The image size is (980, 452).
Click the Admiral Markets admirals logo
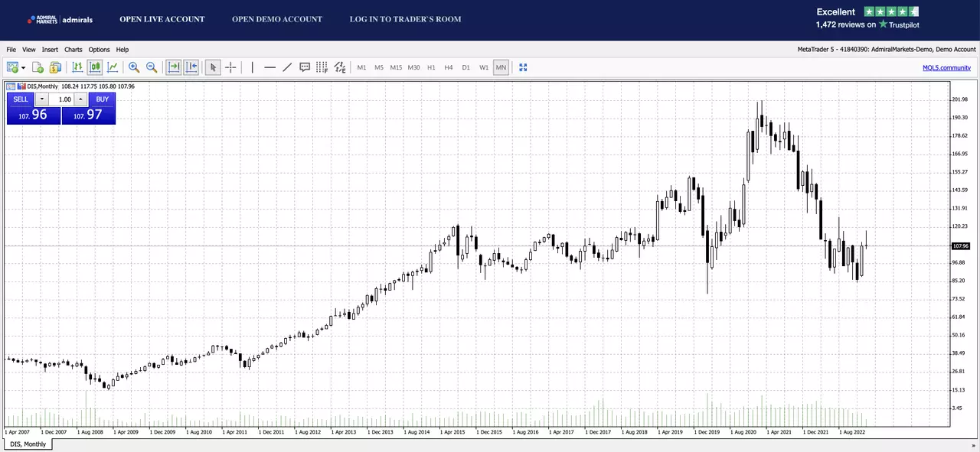click(60, 20)
